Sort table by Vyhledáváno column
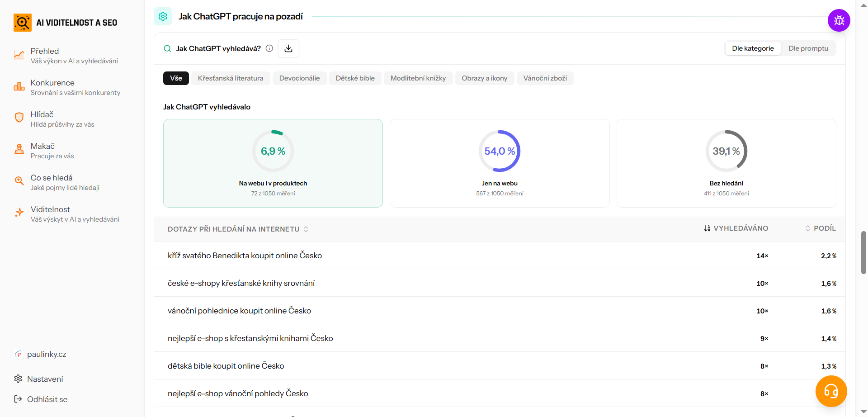868x417 pixels. (736, 228)
